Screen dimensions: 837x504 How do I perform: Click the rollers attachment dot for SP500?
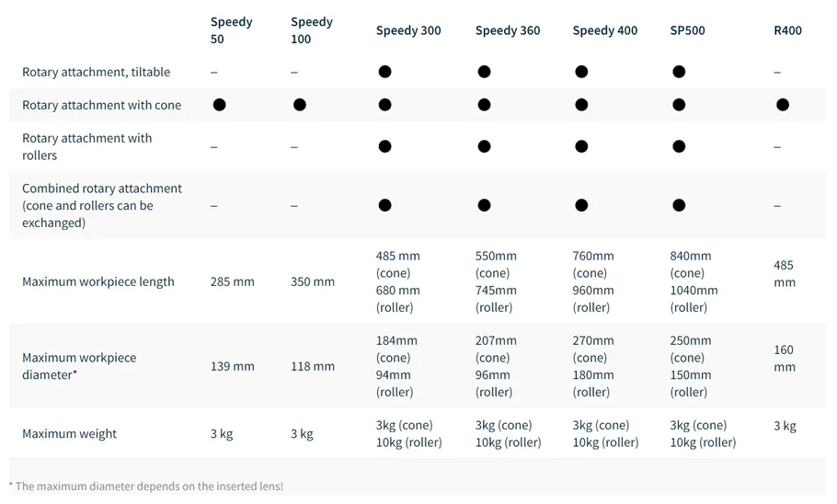[x=679, y=146]
